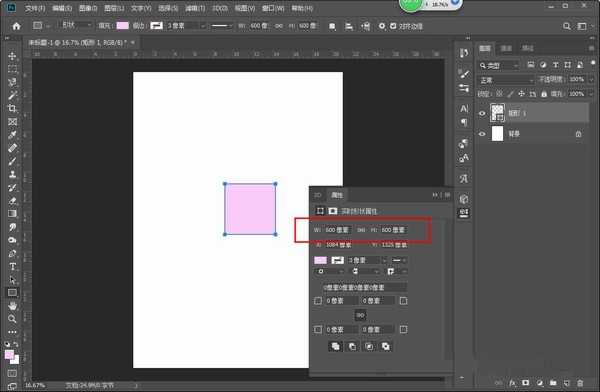
Task: Select the Smudge tool
Action: click(x=12, y=227)
